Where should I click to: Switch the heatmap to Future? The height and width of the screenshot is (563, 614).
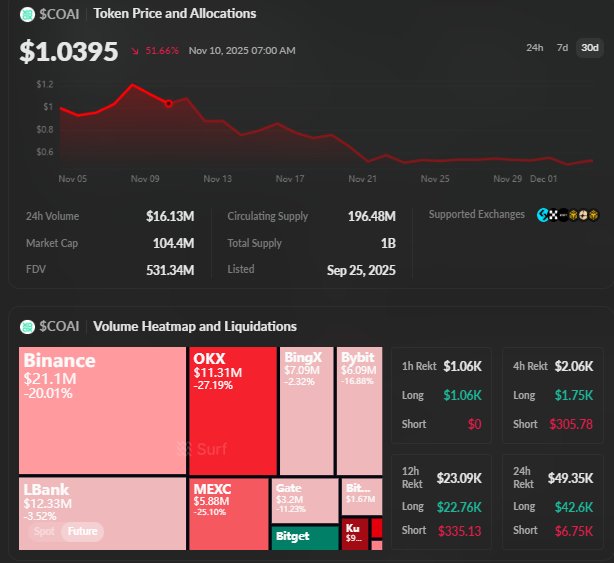pyautogui.click(x=82, y=532)
